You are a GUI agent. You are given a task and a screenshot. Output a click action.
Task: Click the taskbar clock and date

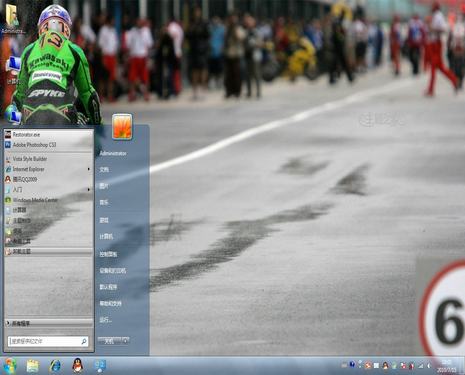point(447,366)
